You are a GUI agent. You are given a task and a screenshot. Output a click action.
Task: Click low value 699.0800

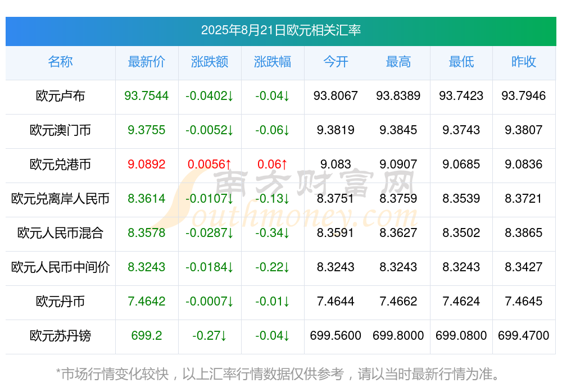(461, 336)
